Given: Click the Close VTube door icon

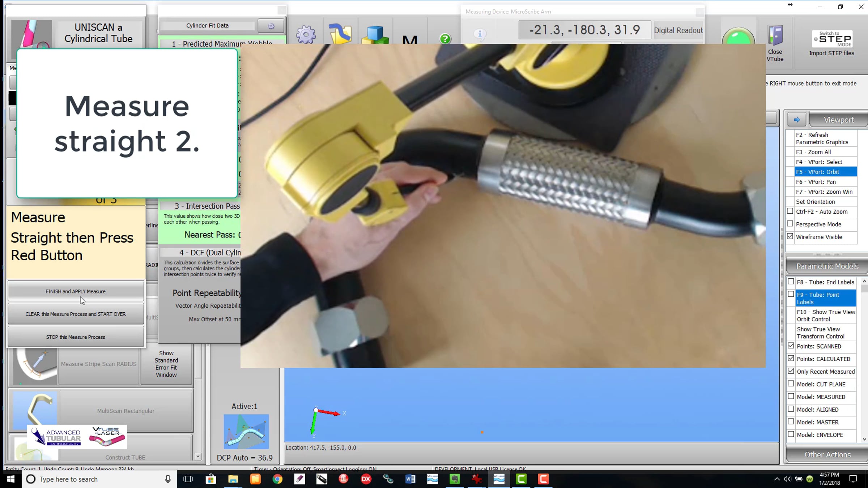Looking at the screenshot, I should 775,35.
